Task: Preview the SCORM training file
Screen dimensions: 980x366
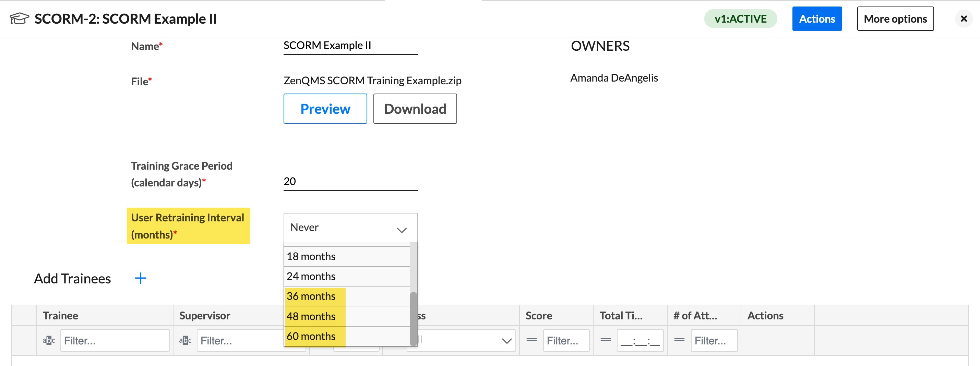Action: coord(325,109)
